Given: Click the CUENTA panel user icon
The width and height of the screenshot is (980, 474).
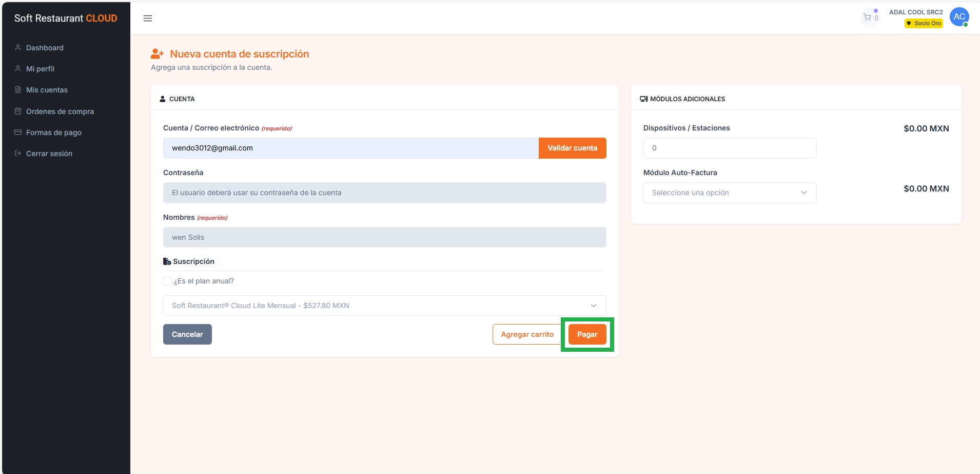Looking at the screenshot, I should [163, 99].
